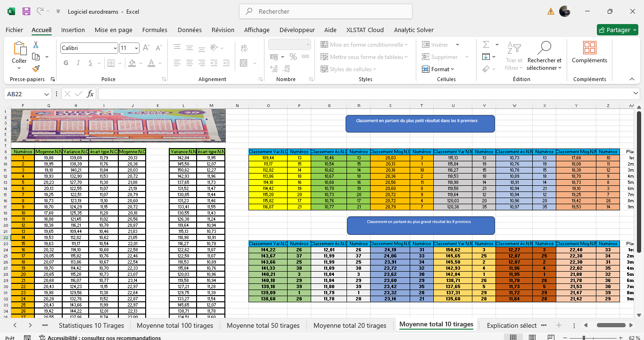Viewport: 644px width, 340px height.
Task: Click the zoom level 62 % button
Action: (x=634, y=338)
